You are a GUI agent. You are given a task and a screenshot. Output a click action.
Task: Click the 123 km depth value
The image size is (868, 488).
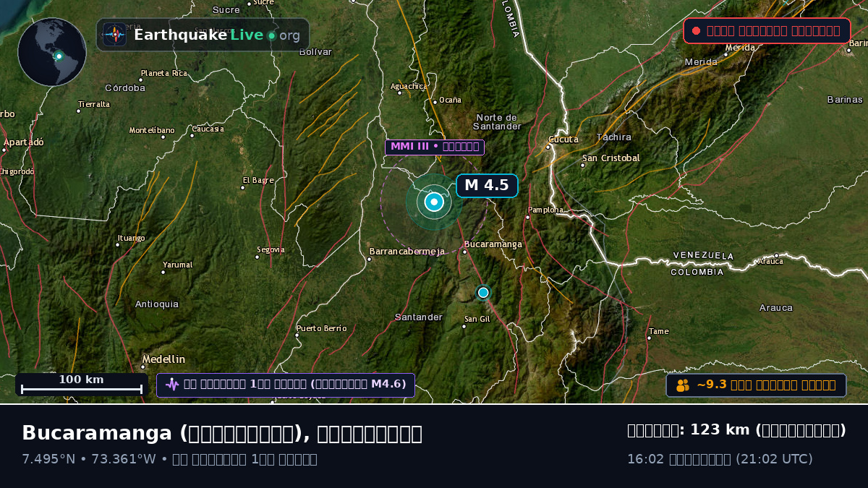[720, 430]
